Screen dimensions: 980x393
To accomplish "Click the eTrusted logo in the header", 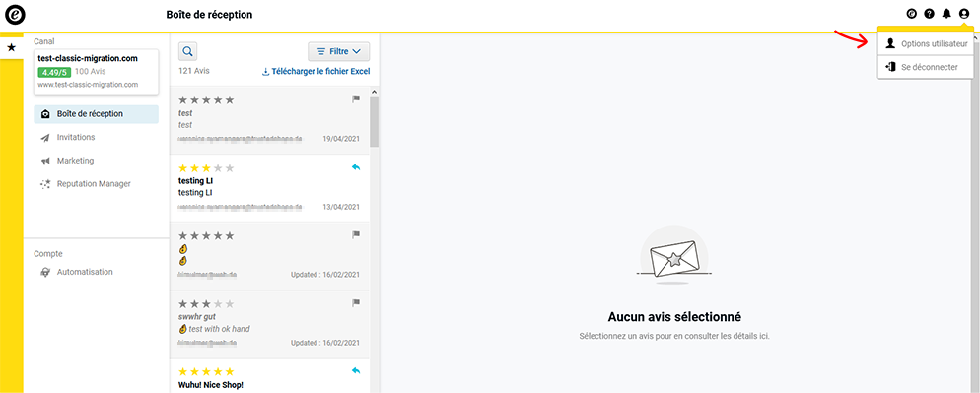I will 15,14.
